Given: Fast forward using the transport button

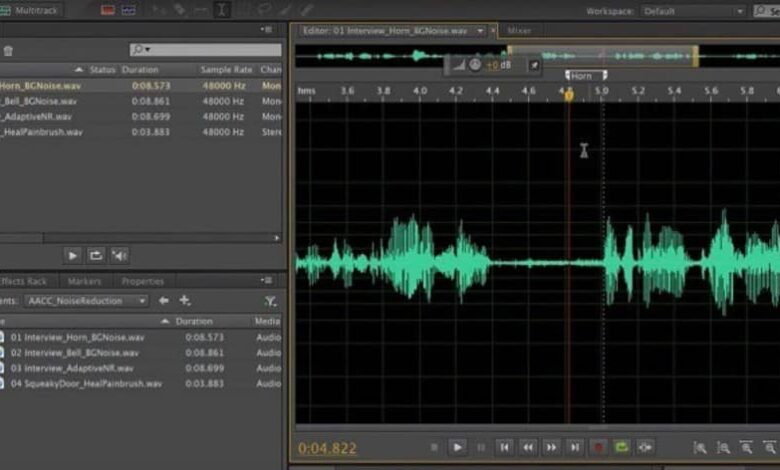Looking at the screenshot, I should [x=551, y=448].
